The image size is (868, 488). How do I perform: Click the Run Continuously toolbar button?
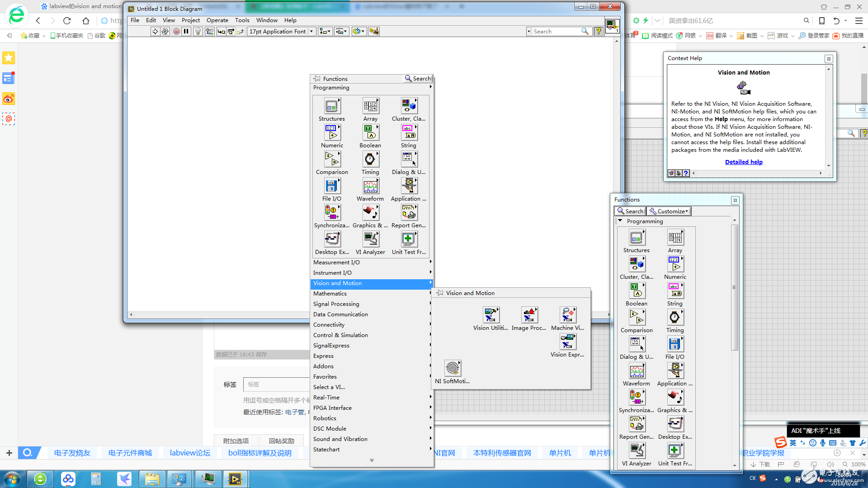point(165,31)
